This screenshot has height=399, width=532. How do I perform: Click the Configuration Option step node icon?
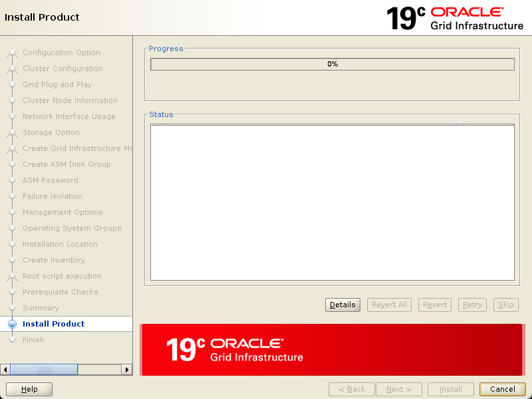(12, 53)
